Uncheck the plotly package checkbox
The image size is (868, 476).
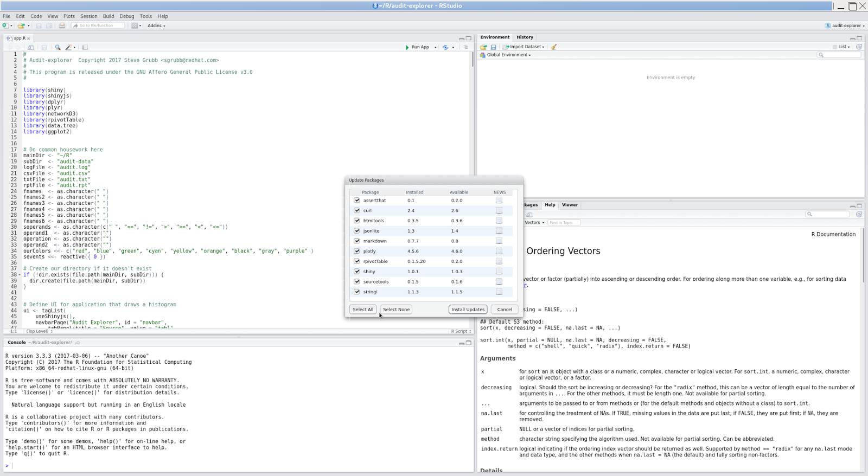click(x=357, y=251)
